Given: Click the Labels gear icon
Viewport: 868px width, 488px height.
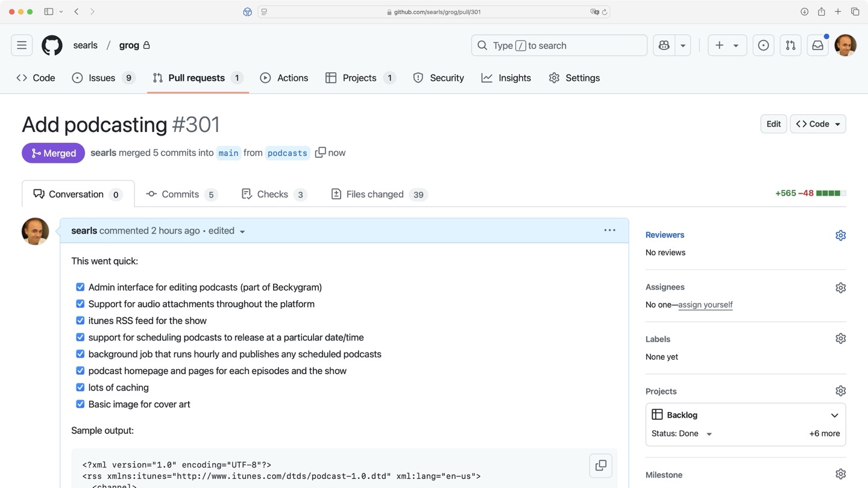Looking at the screenshot, I should point(840,339).
